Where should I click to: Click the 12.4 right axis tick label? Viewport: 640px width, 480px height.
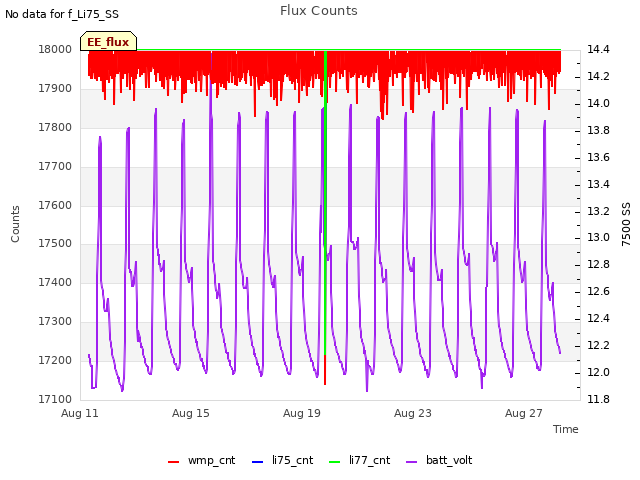click(598, 318)
